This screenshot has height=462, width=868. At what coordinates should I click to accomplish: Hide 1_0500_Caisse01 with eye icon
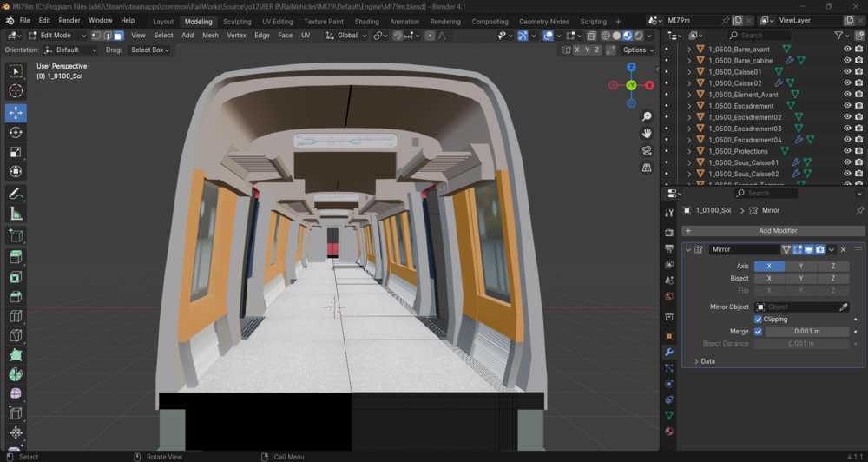[x=847, y=71]
